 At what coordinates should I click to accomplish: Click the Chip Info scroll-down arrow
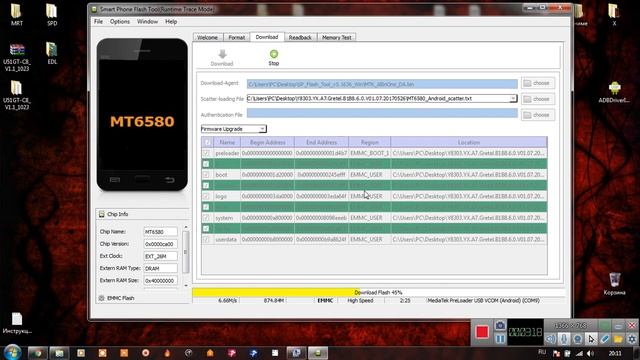tap(186, 286)
